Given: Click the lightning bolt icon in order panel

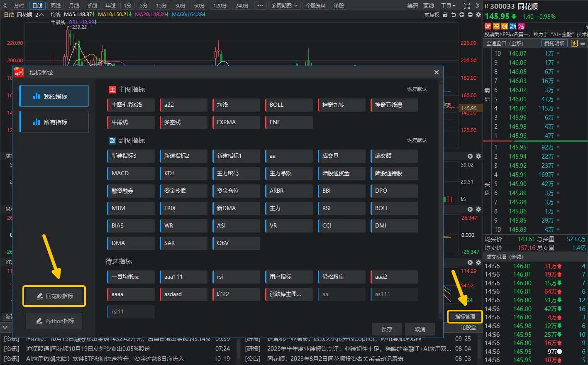Looking at the screenshot, I should click(x=574, y=43).
